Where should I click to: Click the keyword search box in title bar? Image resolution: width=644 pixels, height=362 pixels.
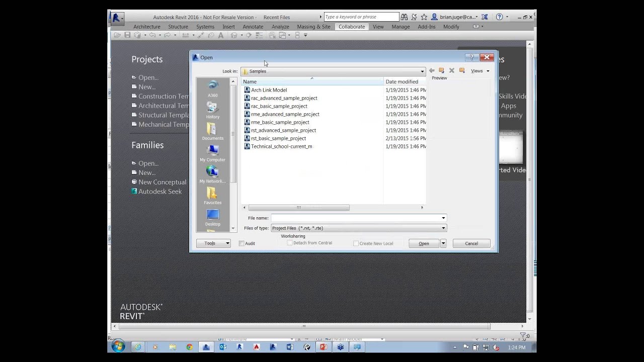point(361,17)
